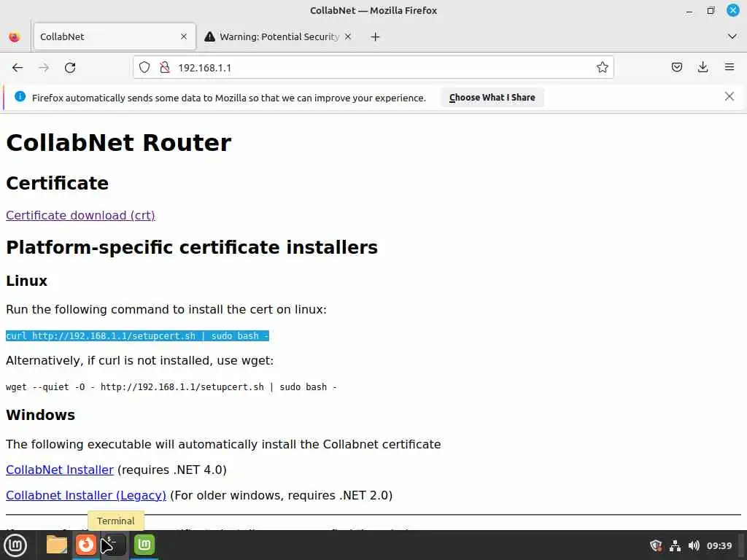Click the Windows heading
The width and height of the screenshot is (747, 560).
pos(41,415)
